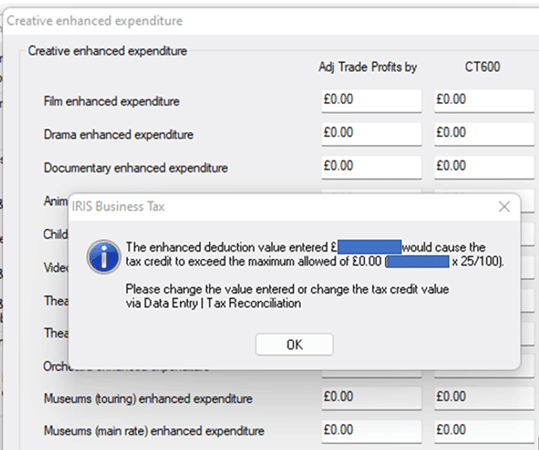The height and width of the screenshot is (450, 539).
Task: Click the Creative enhanced expenditure window title
Action: 95,21
